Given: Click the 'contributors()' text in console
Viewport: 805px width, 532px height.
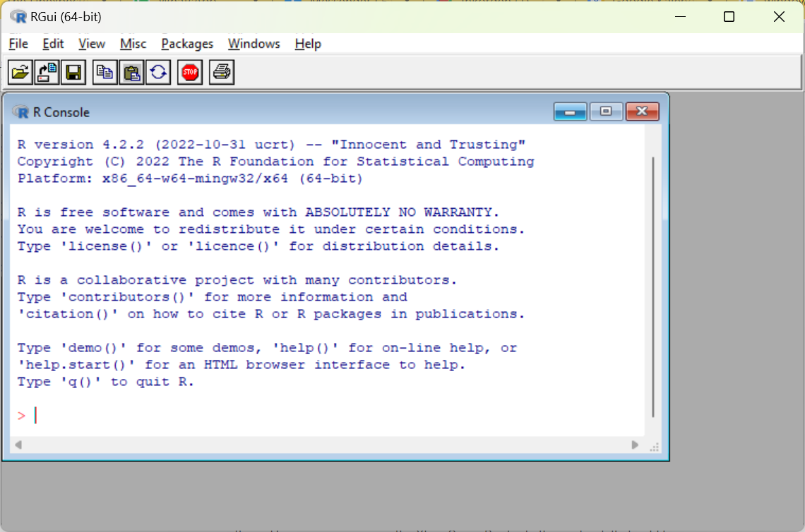Looking at the screenshot, I should pyautogui.click(x=127, y=297).
